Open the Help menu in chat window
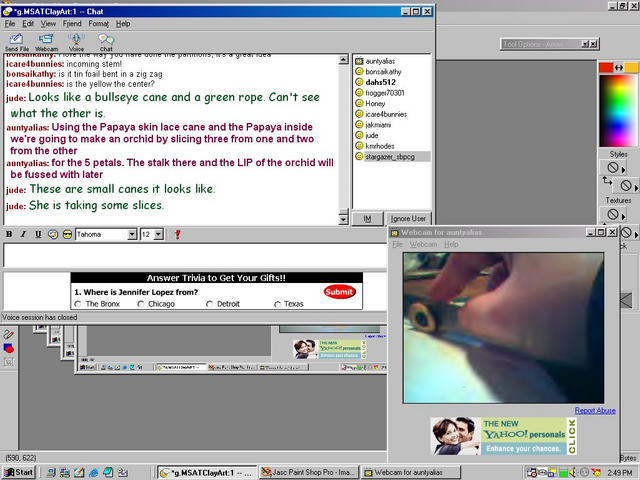The width and height of the screenshot is (640, 480). [123, 24]
